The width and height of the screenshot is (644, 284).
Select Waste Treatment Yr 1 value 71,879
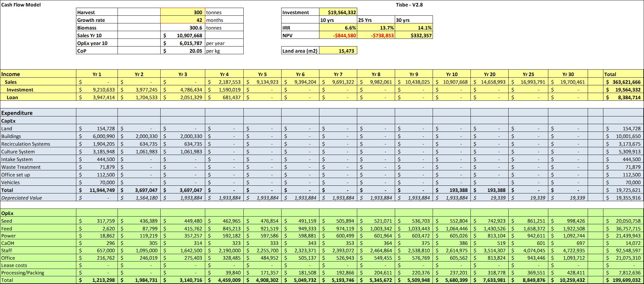click(x=97, y=167)
